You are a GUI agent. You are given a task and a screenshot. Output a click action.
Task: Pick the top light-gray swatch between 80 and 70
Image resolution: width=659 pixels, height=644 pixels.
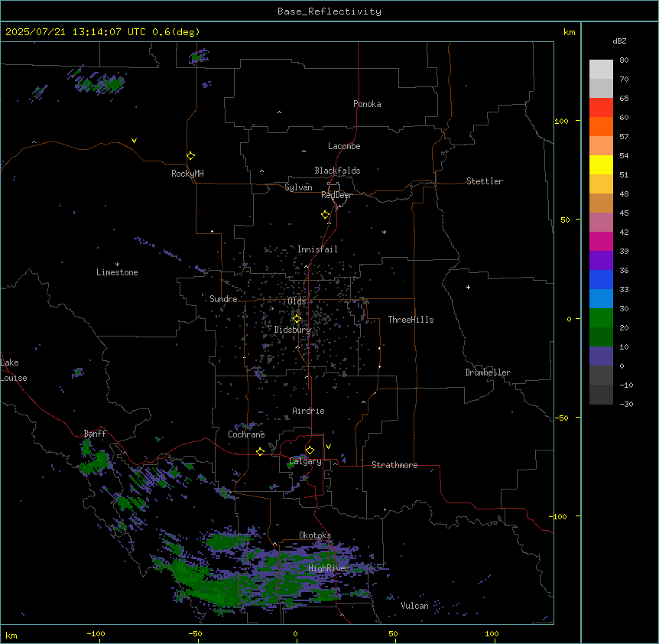[601, 70]
